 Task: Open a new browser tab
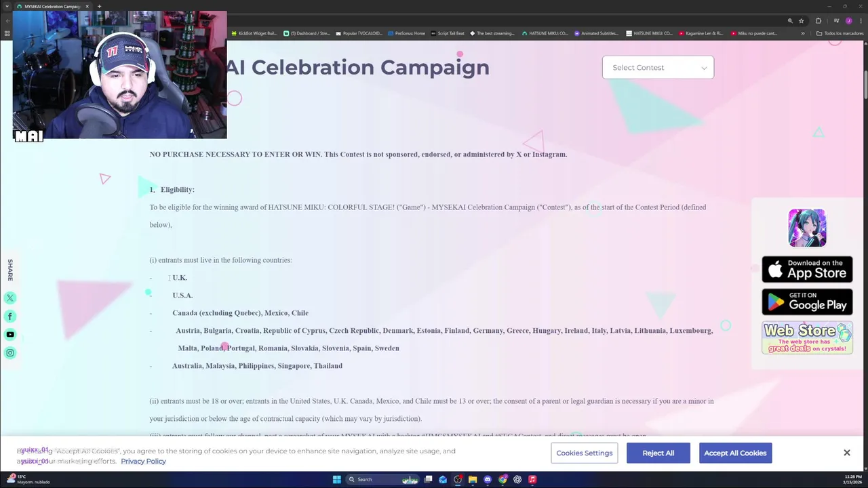coord(99,7)
